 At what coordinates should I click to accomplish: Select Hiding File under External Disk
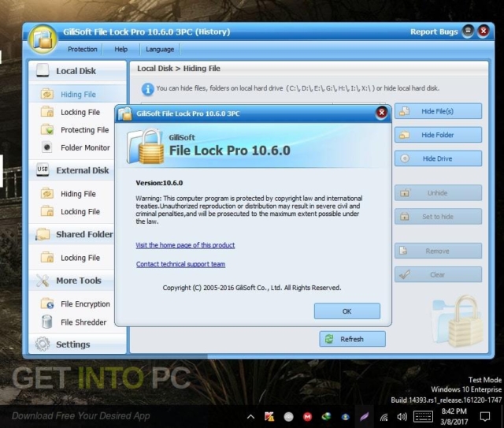click(78, 194)
